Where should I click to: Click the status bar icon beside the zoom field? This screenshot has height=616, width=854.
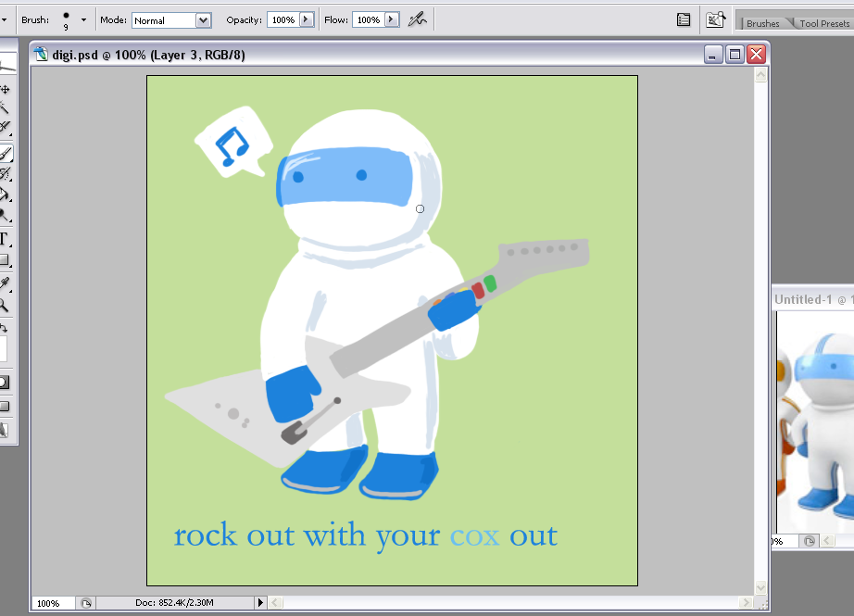coord(86,603)
